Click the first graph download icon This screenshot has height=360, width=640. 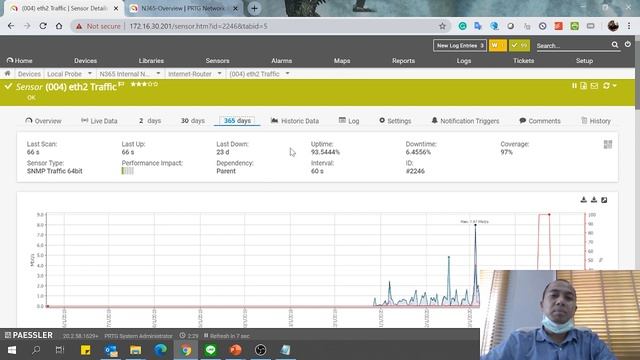(584, 200)
